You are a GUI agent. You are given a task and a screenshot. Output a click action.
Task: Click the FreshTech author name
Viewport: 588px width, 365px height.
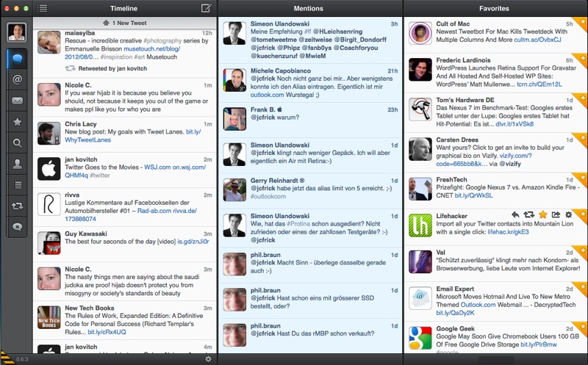[451, 179]
